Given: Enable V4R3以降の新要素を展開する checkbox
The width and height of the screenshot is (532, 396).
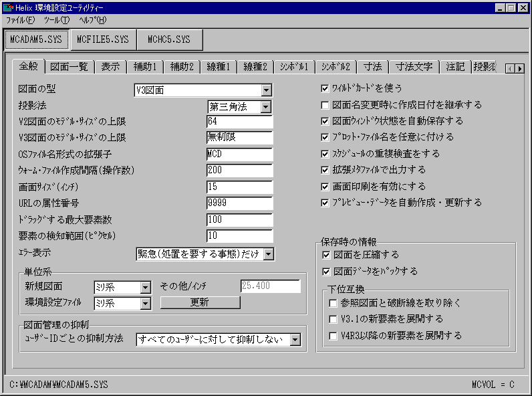Looking at the screenshot, I should (334, 336).
